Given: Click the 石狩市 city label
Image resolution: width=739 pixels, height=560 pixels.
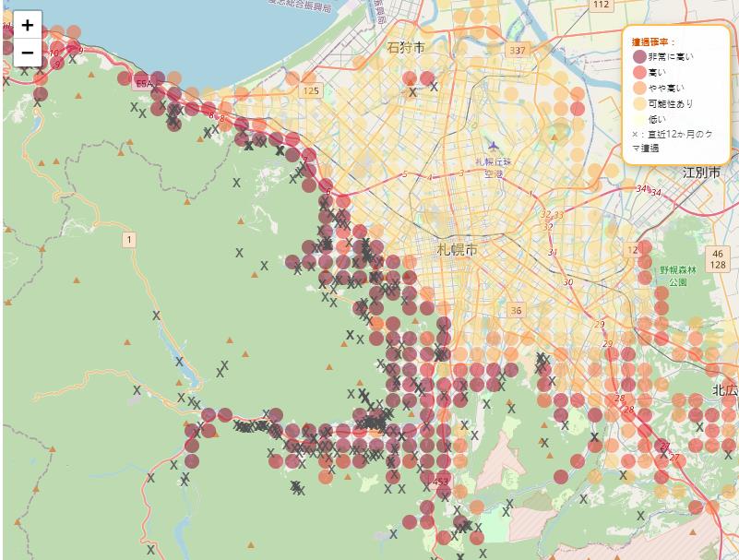Looking at the screenshot, I should click(406, 47).
